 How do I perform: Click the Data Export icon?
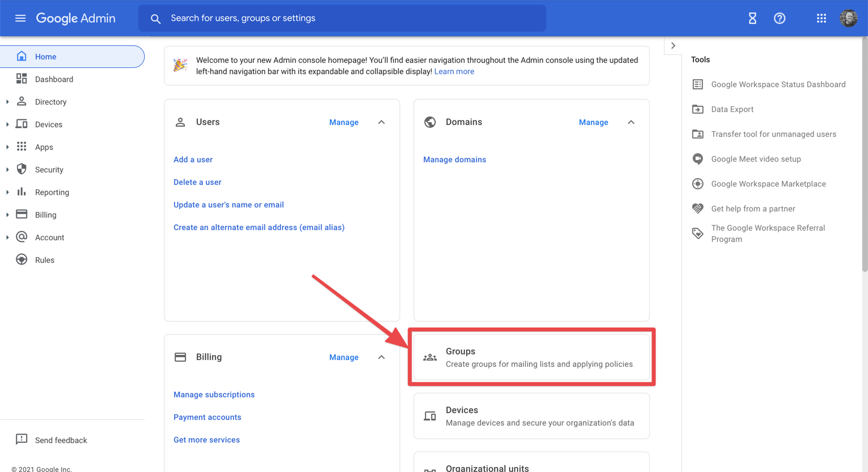click(x=698, y=109)
